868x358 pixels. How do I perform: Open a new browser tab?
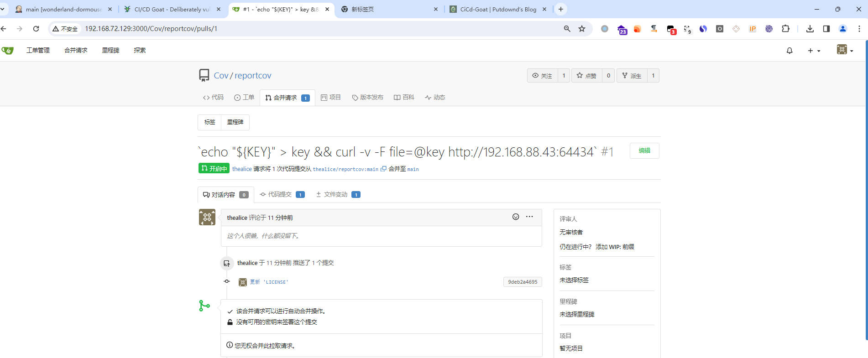561,9
